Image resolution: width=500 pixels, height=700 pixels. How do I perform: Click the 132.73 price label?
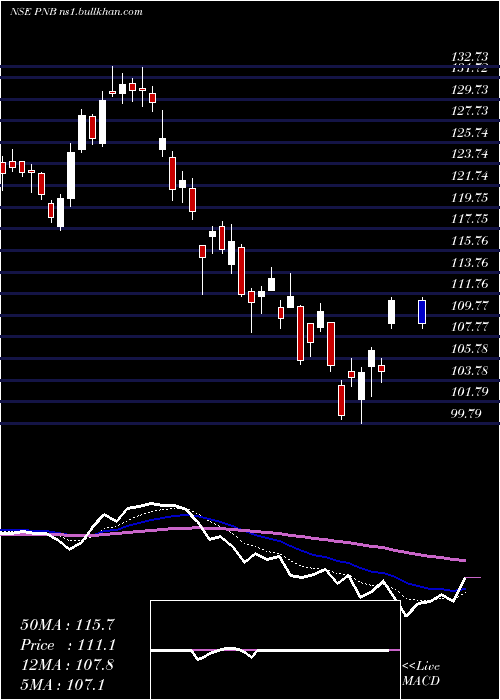click(x=470, y=57)
